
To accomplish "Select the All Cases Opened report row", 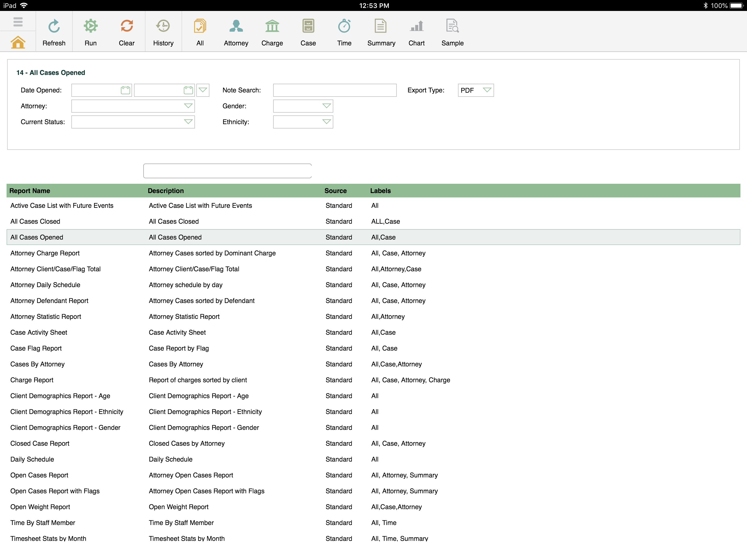I will coord(373,237).
